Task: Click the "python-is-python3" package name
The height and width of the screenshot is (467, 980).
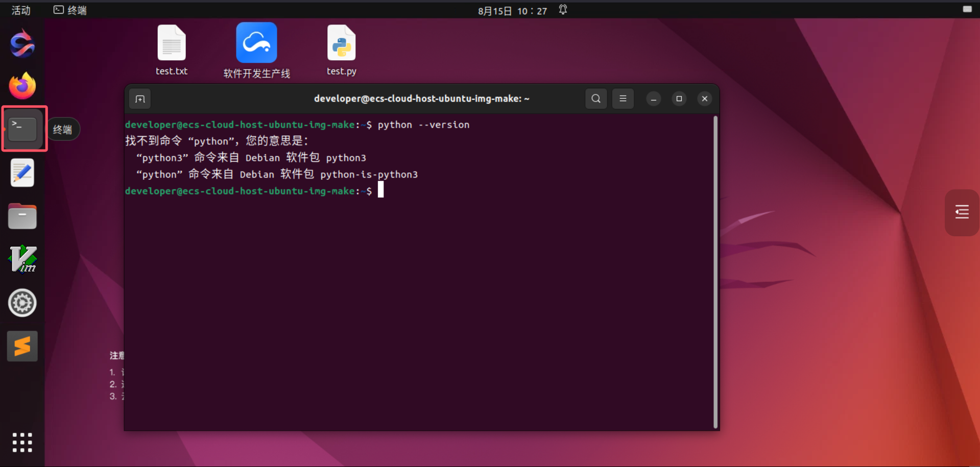Action: click(x=369, y=175)
